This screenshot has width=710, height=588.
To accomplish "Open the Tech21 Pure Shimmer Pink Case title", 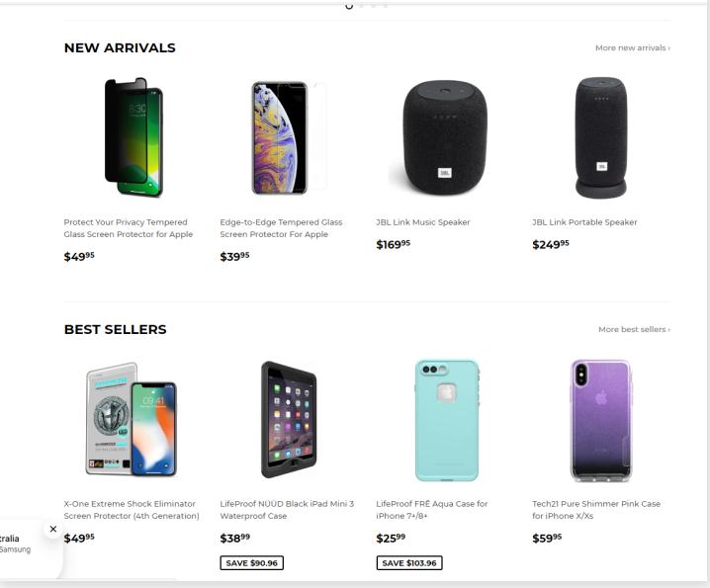I will 595,510.
